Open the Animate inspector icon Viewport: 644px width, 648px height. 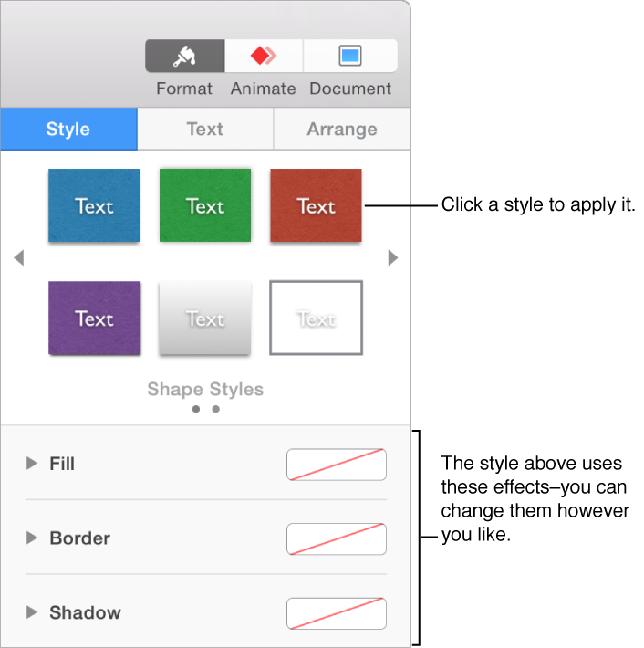(x=264, y=57)
